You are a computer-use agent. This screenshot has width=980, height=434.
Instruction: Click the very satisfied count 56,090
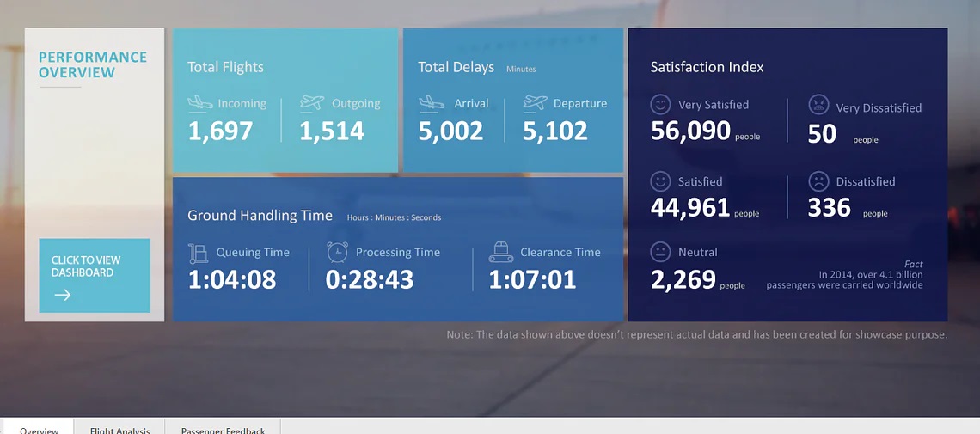click(x=690, y=131)
